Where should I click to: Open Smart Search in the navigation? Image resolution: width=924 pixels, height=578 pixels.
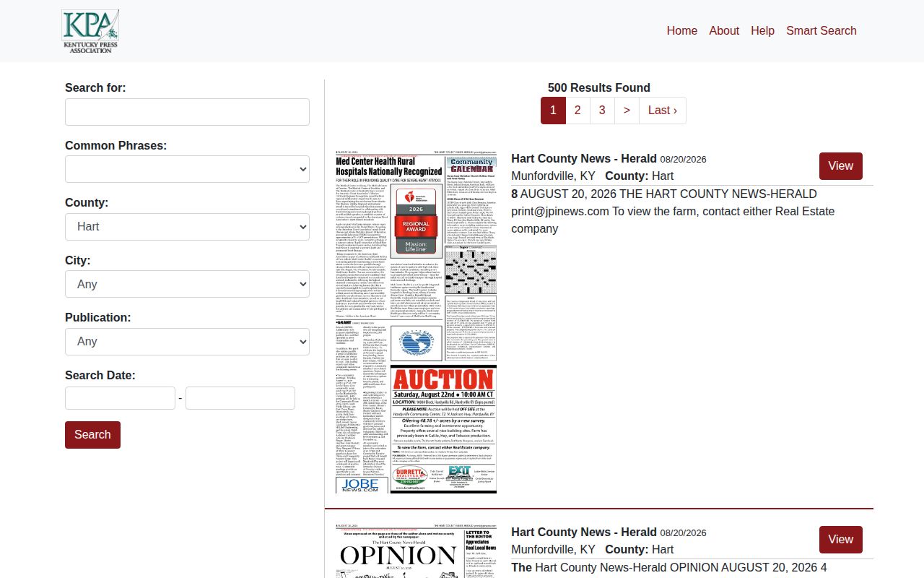pyautogui.click(x=821, y=30)
